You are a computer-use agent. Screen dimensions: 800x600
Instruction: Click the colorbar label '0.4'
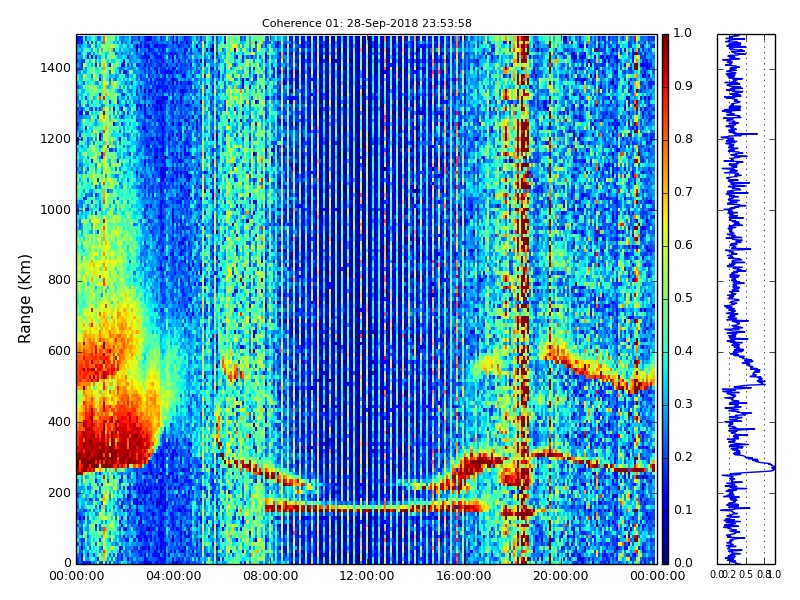click(683, 351)
